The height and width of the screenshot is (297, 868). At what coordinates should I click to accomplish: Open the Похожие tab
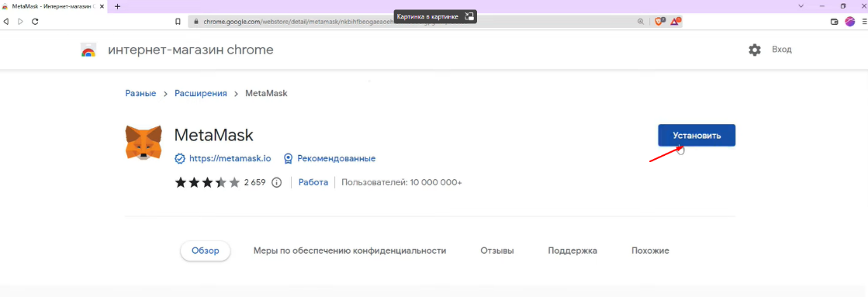click(x=650, y=250)
